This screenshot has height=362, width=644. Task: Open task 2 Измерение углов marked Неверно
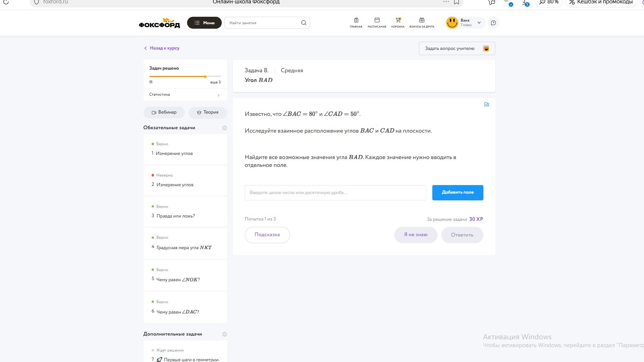point(185,180)
